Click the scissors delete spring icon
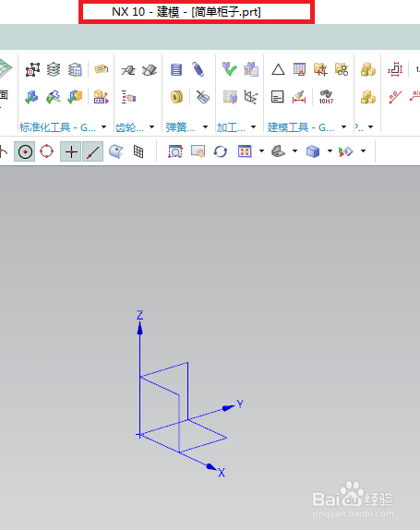This screenshot has width=420, height=530. pos(203,97)
